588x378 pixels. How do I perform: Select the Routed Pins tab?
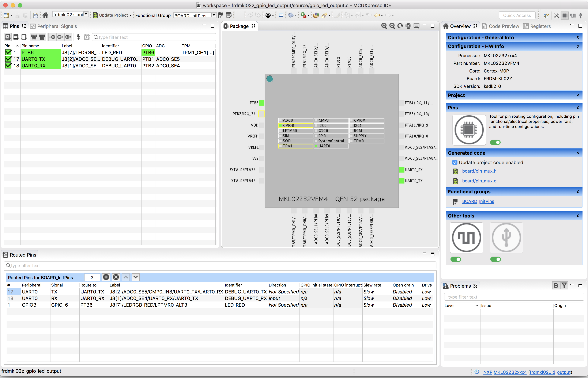coord(19,255)
